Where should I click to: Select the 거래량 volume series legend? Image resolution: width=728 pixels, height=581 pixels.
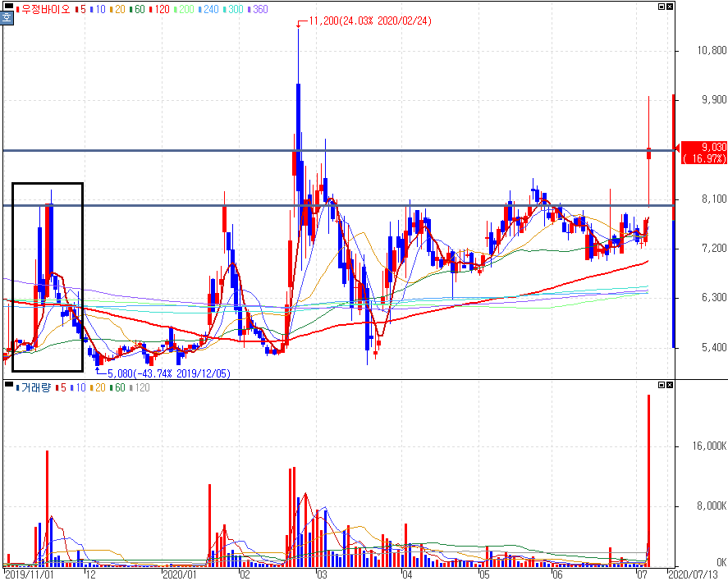[34, 387]
